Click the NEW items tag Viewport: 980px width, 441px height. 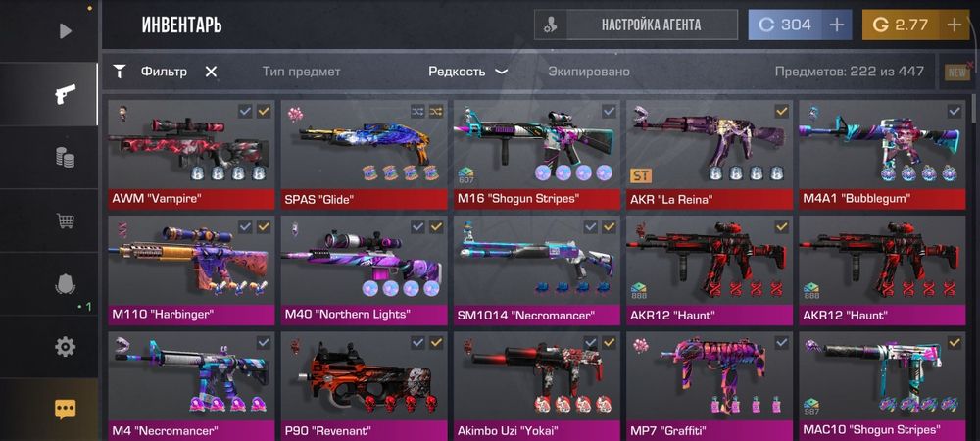(958, 73)
